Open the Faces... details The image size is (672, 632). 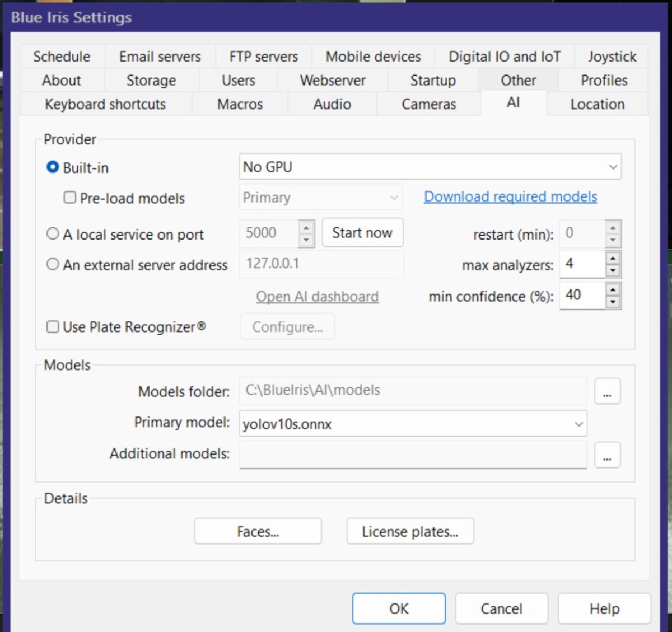tap(258, 531)
